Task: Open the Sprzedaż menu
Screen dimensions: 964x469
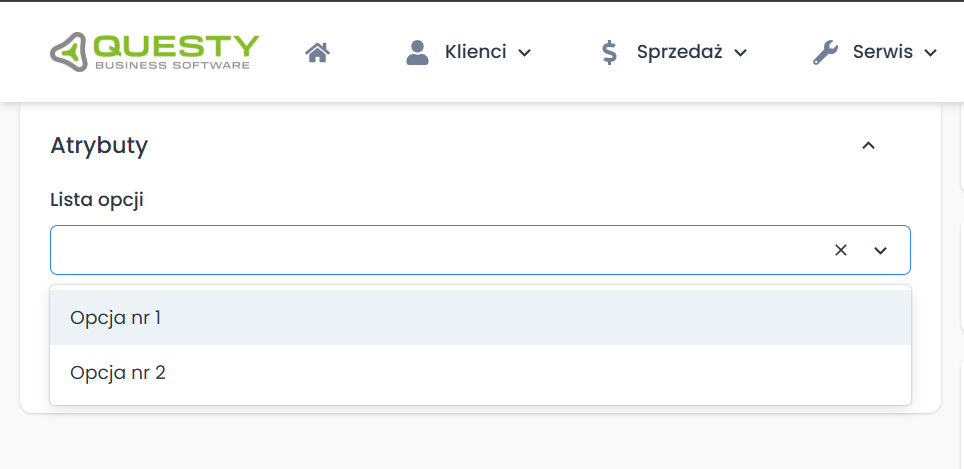Action: click(x=679, y=52)
